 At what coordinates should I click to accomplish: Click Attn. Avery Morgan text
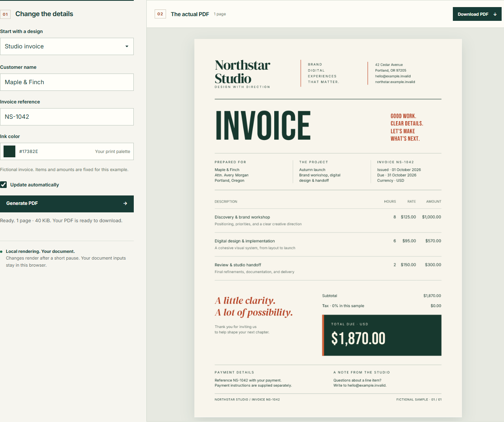coord(231,175)
